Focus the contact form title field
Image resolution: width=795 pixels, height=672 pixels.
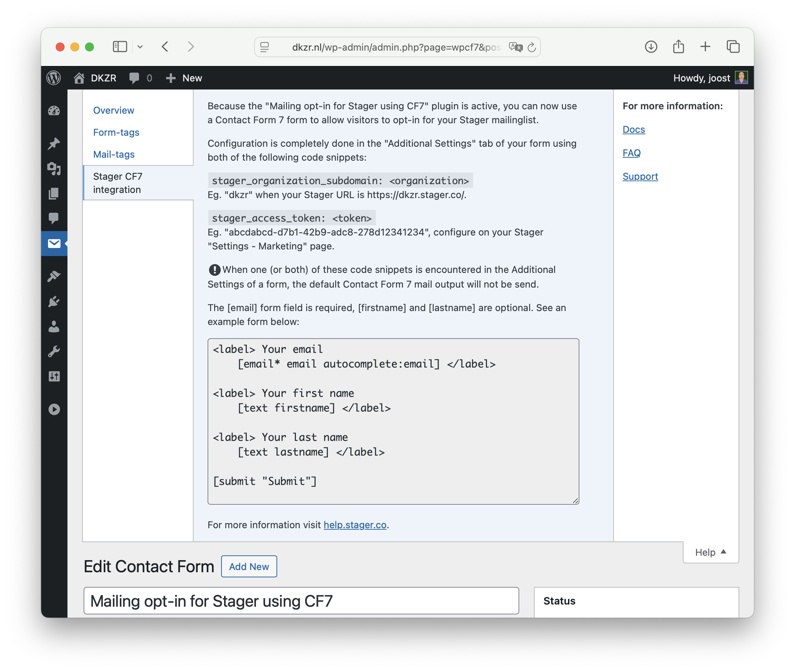point(301,600)
